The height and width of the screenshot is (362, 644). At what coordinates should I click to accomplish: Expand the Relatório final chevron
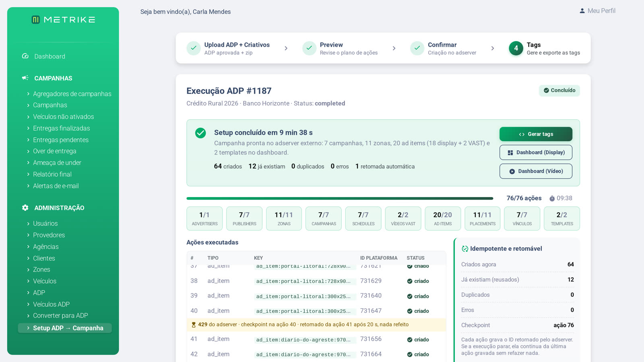(28, 174)
